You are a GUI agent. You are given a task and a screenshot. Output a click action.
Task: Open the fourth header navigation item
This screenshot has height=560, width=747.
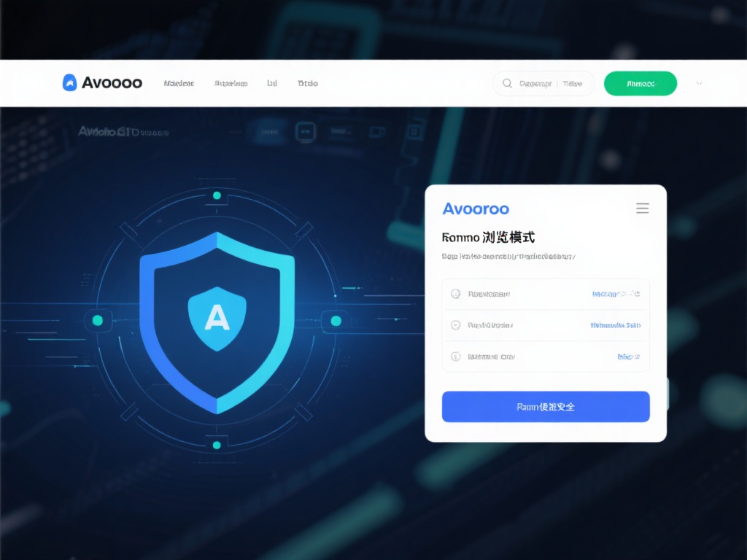[x=308, y=83]
